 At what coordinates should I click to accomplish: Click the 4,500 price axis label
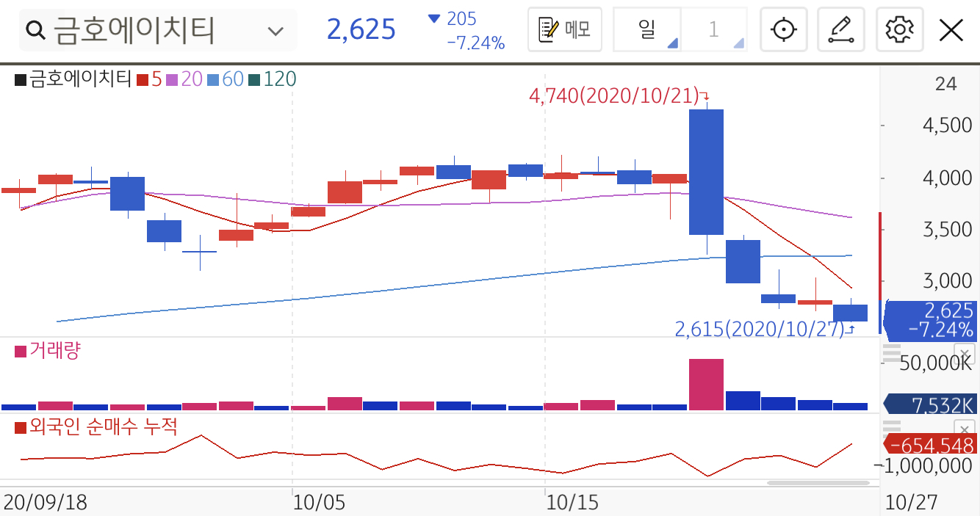946,125
